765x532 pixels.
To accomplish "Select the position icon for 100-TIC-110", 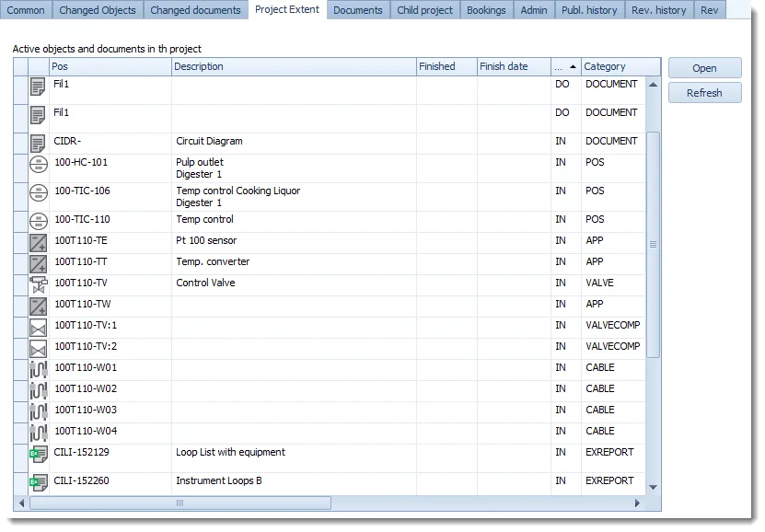I will (39, 222).
